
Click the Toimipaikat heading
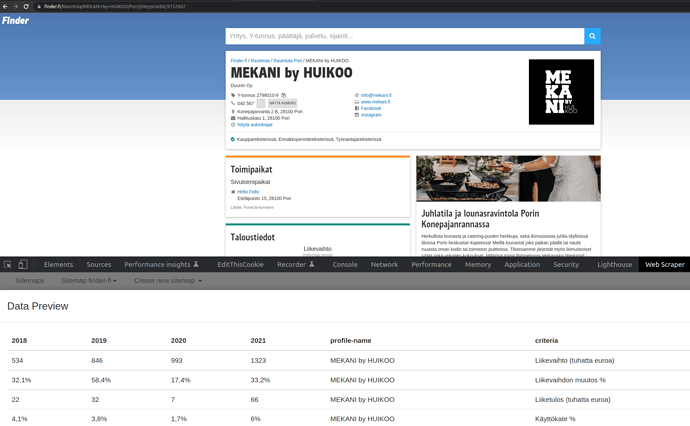coord(251,169)
